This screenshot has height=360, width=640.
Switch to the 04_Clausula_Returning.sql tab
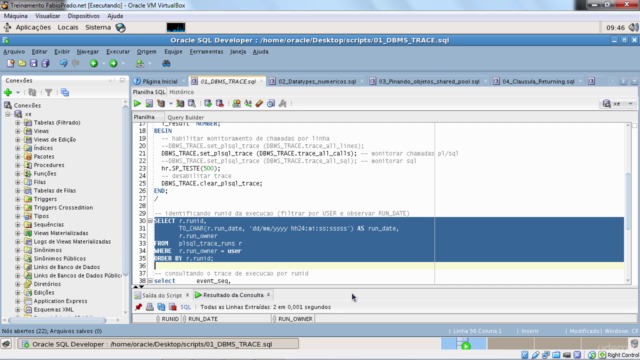(538, 81)
